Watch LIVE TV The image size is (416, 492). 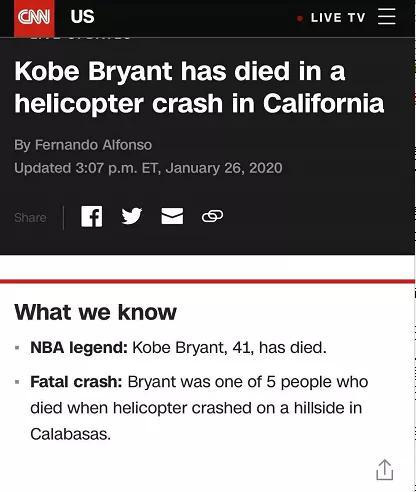(x=338, y=18)
